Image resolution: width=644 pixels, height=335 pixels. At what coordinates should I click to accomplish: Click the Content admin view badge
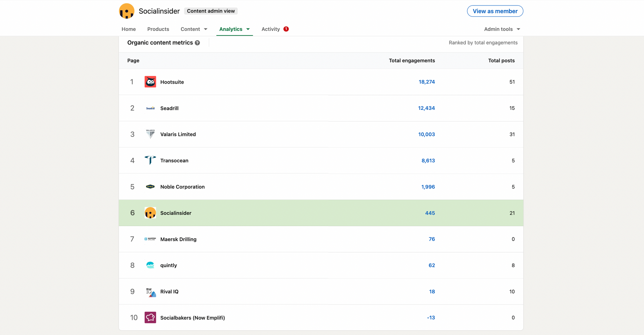[x=211, y=11]
